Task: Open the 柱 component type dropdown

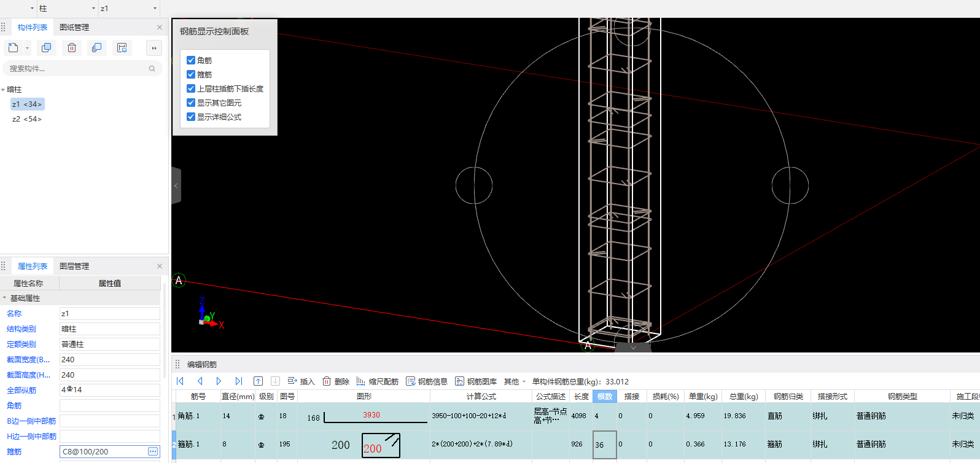Action: coord(93,9)
